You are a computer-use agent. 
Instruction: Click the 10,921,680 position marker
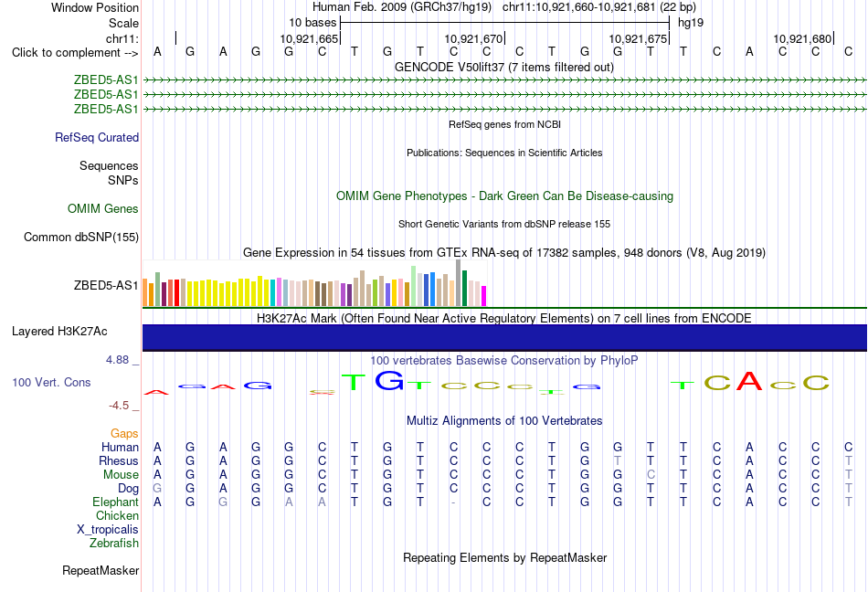(x=802, y=38)
